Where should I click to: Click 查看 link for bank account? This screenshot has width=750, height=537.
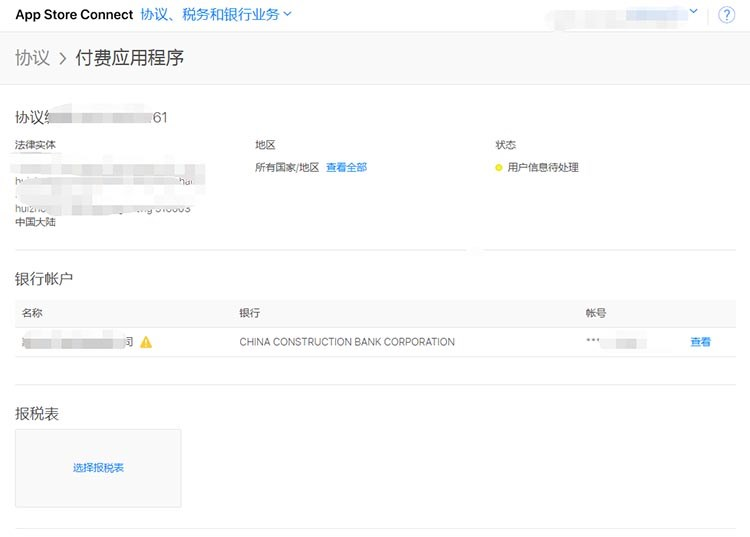pos(700,342)
